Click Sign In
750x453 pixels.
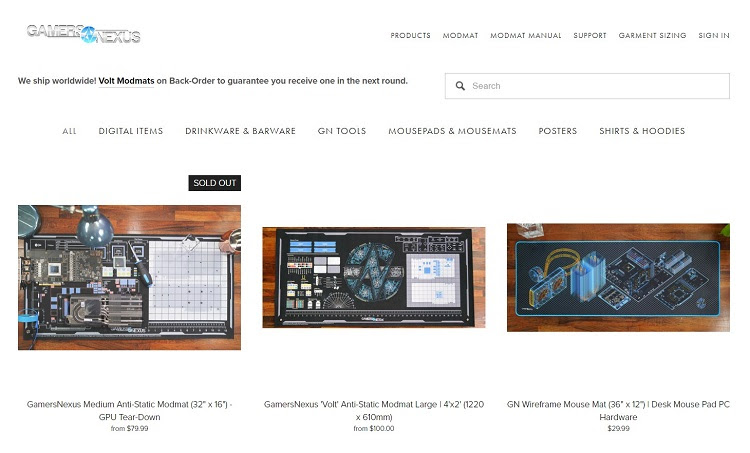714,35
